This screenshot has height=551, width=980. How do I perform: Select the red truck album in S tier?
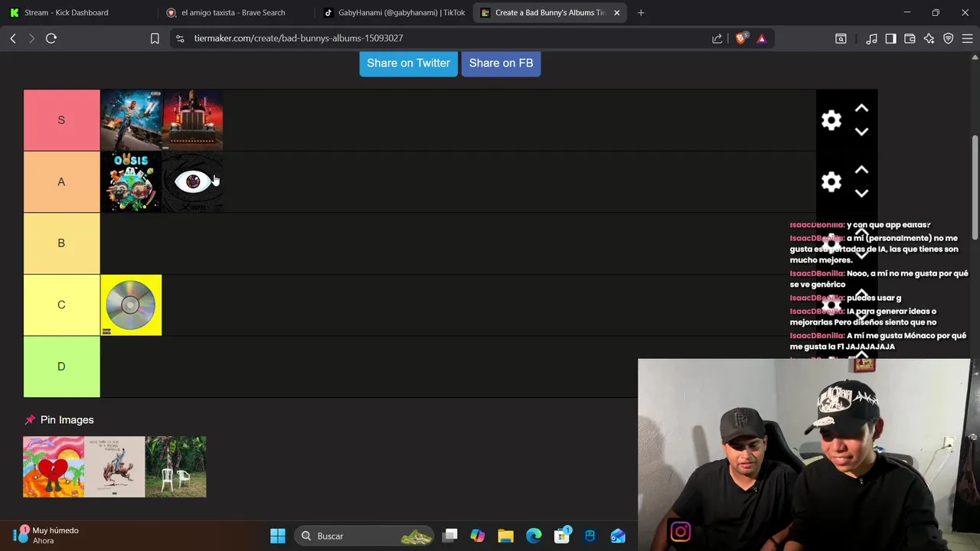[x=193, y=120]
